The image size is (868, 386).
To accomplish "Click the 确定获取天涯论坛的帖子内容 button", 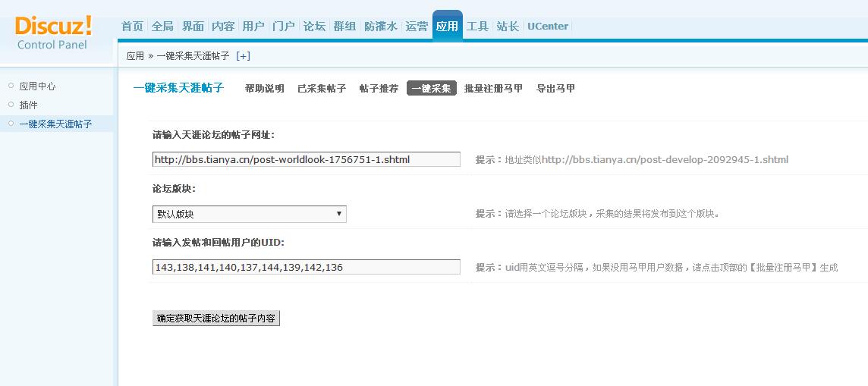I will click(x=216, y=318).
